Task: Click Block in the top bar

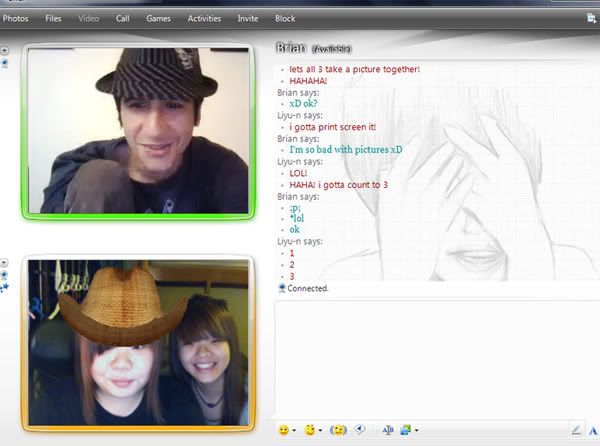Action: [x=285, y=18]
